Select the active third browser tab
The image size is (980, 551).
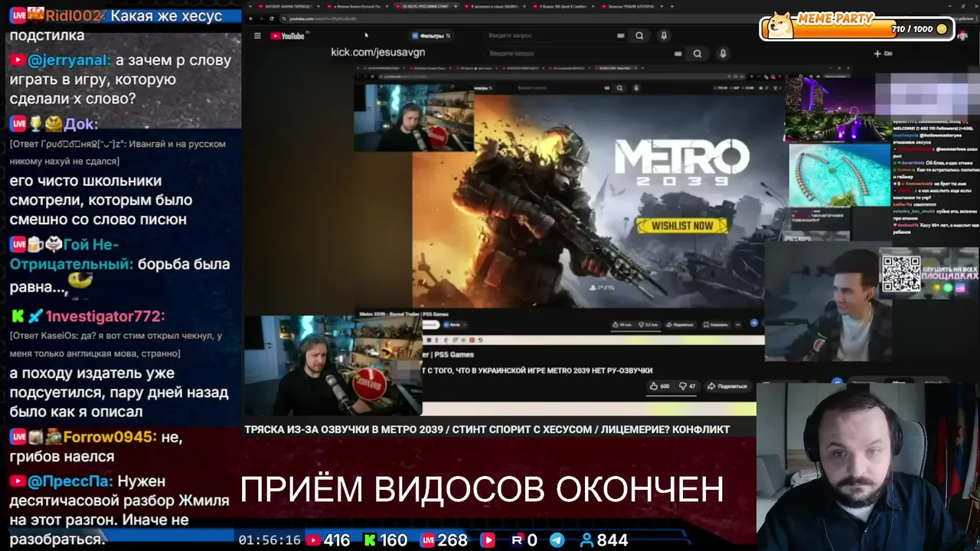pos(427,6)
